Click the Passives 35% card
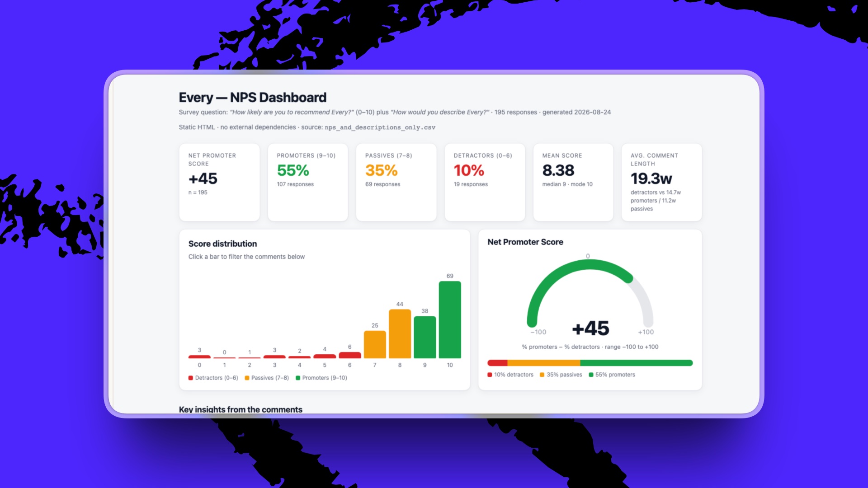The height and width of the screenshot is (488, 868). (396, 182)
